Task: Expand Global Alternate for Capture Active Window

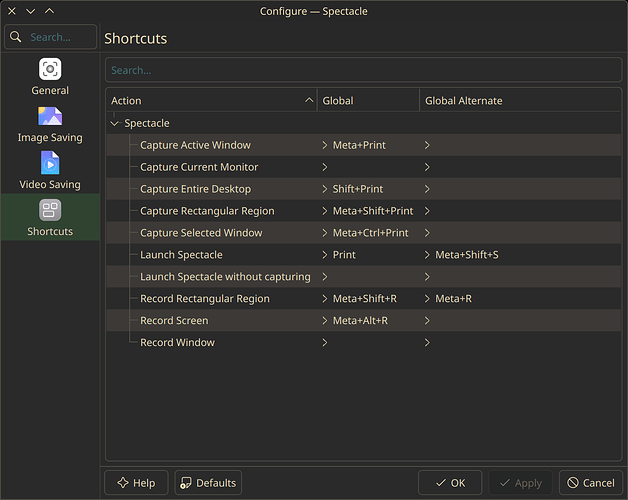Action: pyautogui.click(x=427, y=145)
